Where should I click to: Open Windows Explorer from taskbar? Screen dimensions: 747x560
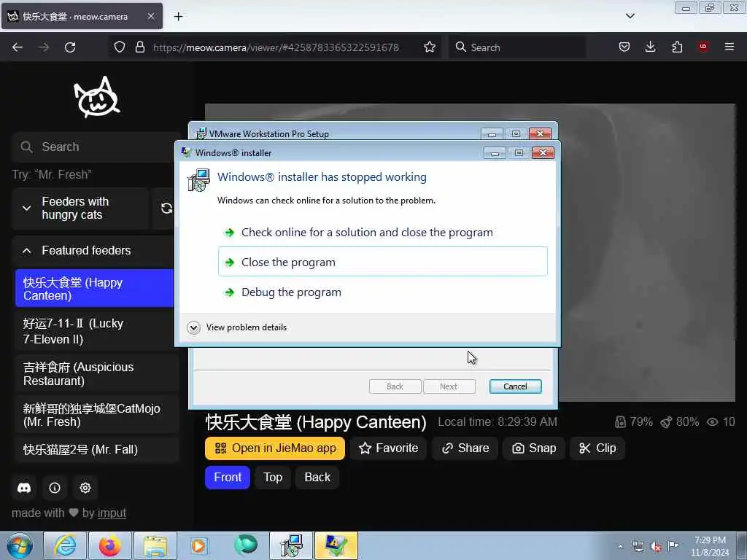click(x=155, y=545)
